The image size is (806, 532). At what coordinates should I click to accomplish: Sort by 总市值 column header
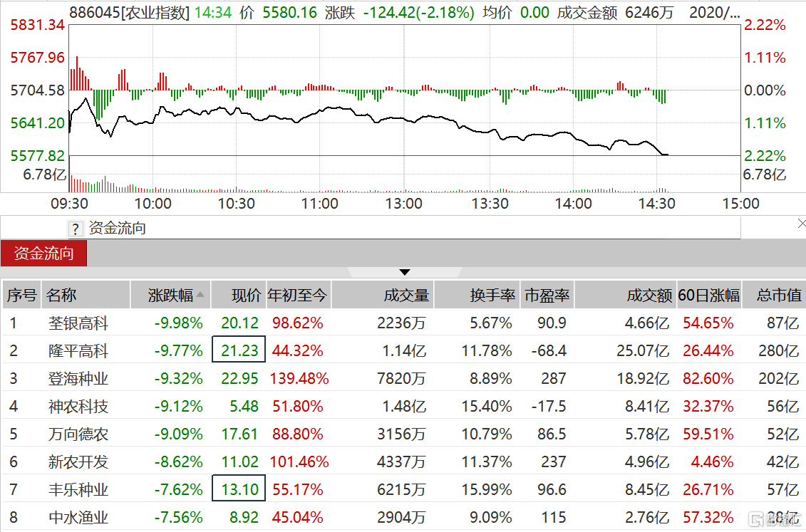pos(774,295)
